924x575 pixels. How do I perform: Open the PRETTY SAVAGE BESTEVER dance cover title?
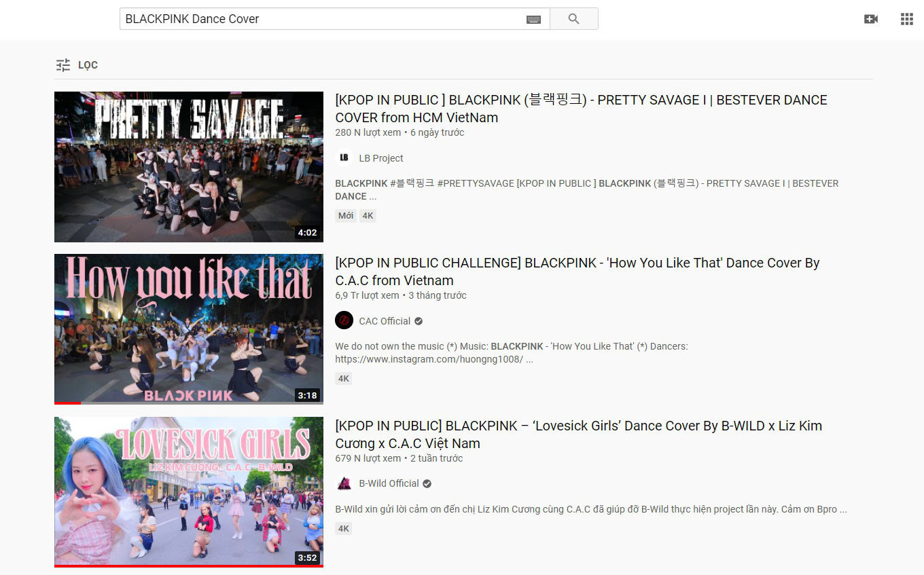pyautogui.click(x=581, y=109)
